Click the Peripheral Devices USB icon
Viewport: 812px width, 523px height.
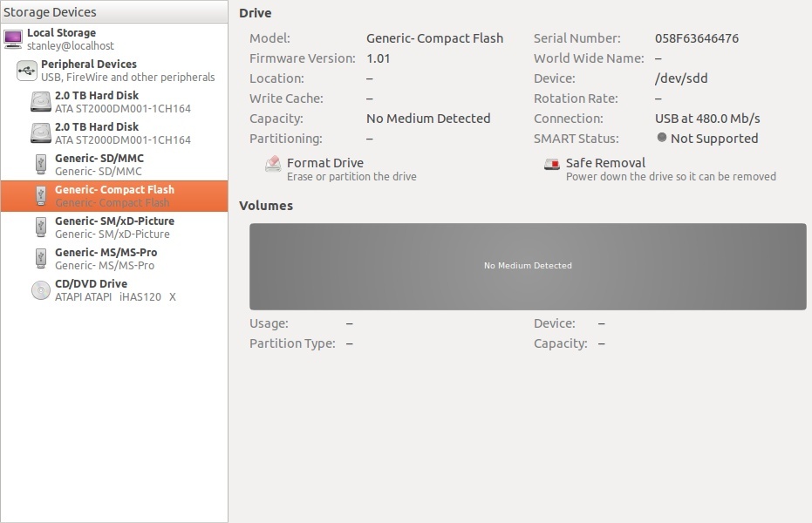coord(27,71)
